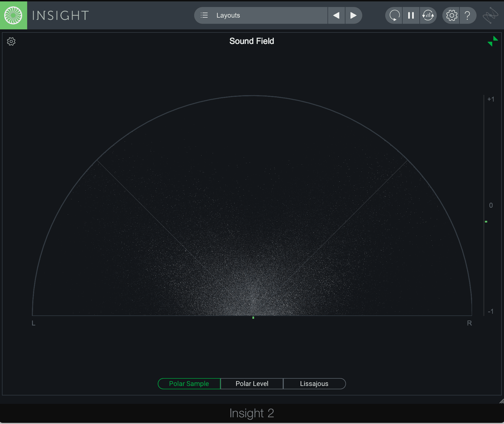Click the iZotope scribble logo icon

click(x=491, y=15)
